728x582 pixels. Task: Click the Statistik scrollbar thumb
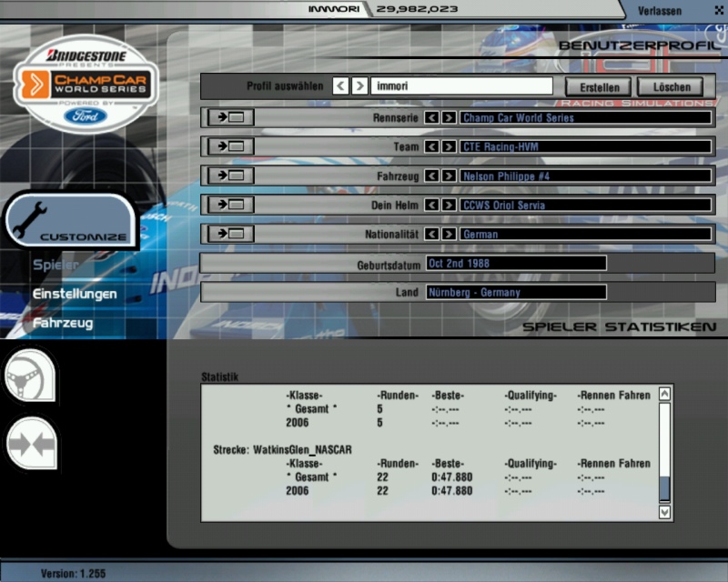[664, 488]
